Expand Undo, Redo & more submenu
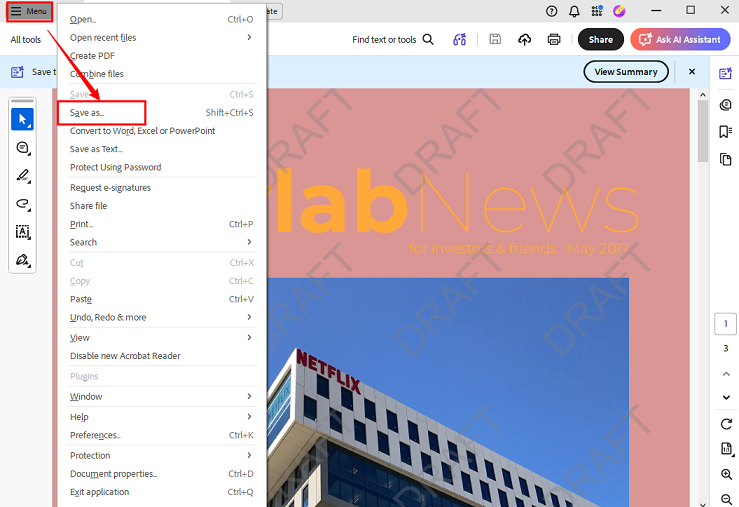 click(x=161, y=317)
